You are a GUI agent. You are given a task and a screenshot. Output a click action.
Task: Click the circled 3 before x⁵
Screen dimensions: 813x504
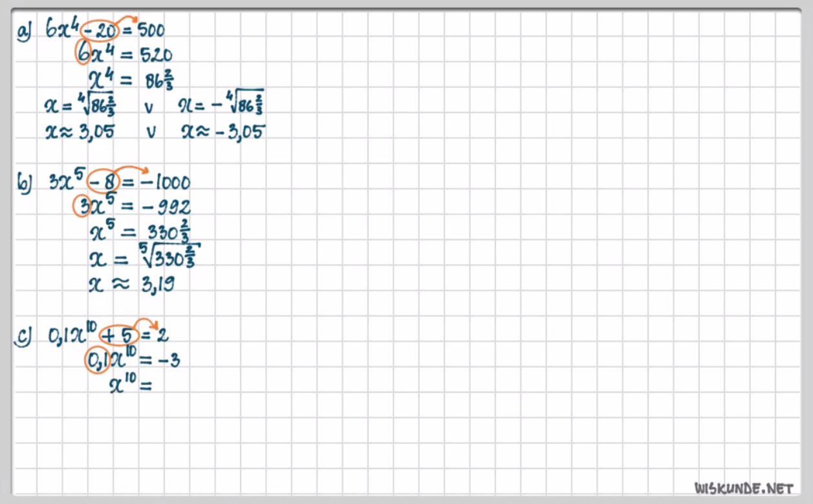coord(83,207)
